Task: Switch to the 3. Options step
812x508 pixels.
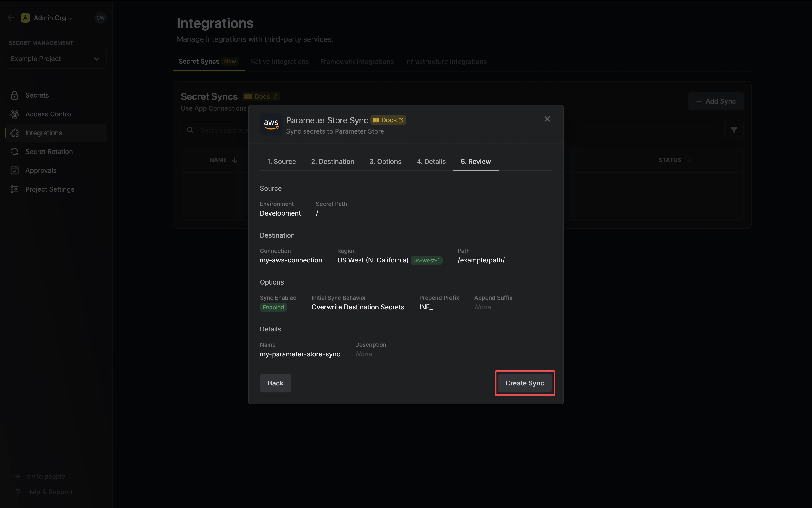Action: coord(385,161)
